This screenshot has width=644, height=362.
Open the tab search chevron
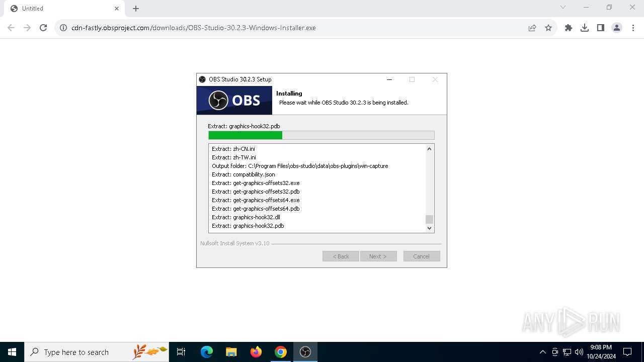tap(563, 8)
